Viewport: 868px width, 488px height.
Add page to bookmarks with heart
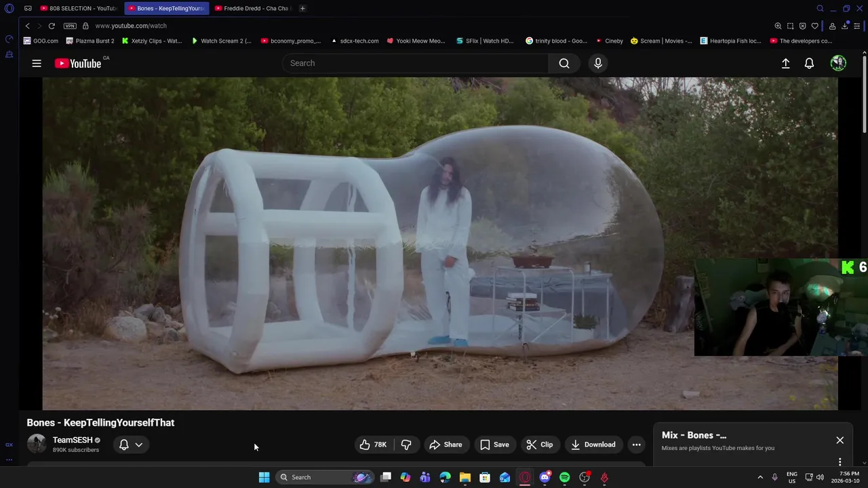point(814,26)
